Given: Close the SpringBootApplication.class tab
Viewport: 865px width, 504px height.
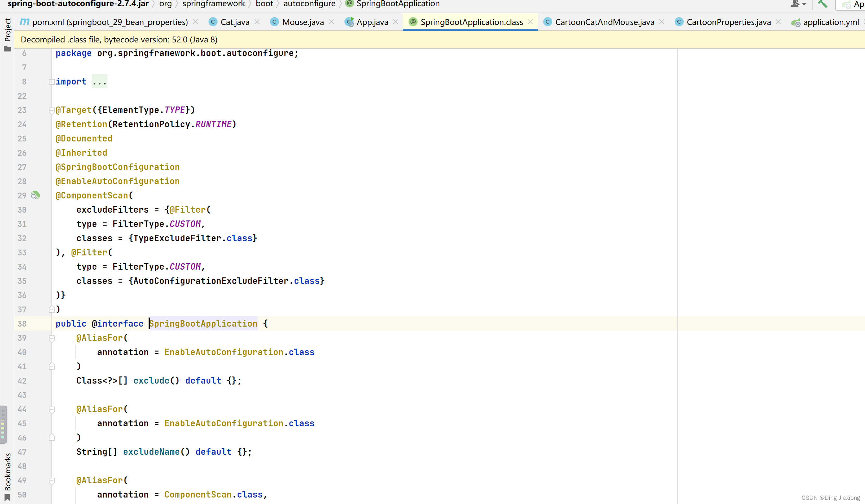Looking at the screenshot, I should click(x=530, y=22).
